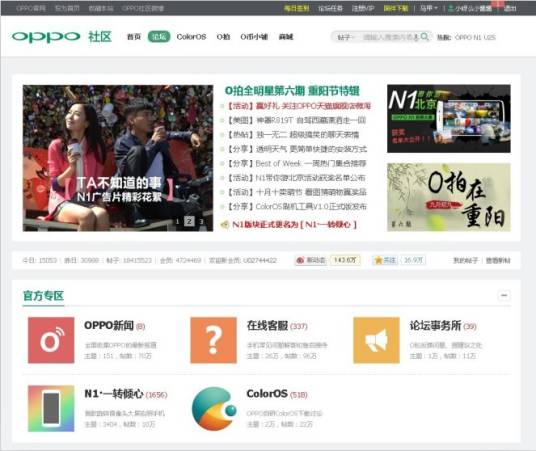Open the 论坛事务所 megaphone icon
Viewport: 536px width, 451px height.
point(376,340)
